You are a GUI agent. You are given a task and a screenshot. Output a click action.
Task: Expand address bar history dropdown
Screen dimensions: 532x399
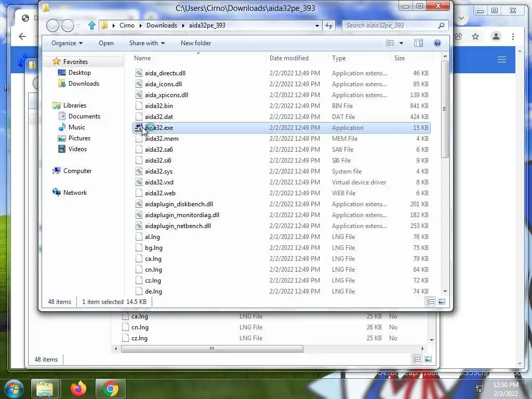(x=317, y=25)
